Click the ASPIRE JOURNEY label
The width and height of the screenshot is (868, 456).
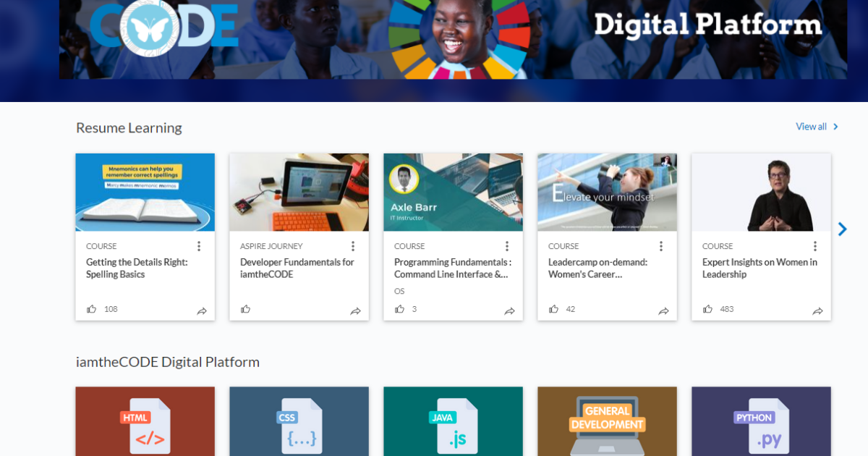(x=271, y=246)
